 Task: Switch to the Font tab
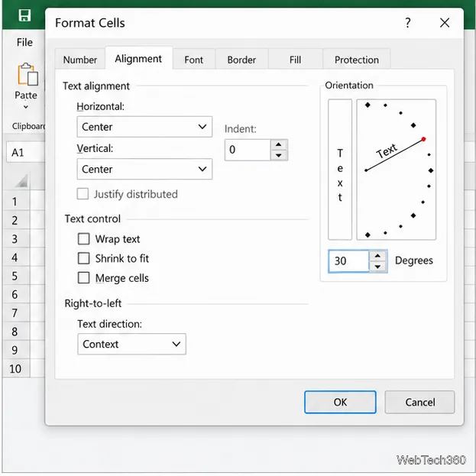193,60
